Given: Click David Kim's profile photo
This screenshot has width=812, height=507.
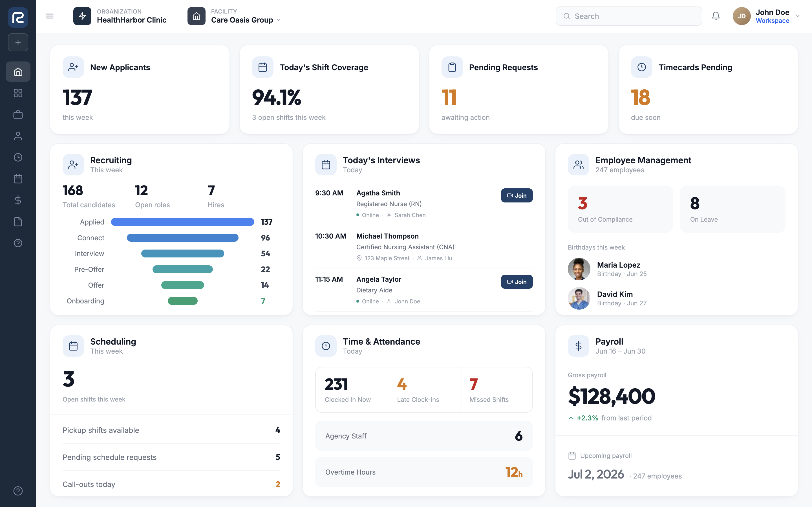Looking at the screenshot, I should coord(579,298).
